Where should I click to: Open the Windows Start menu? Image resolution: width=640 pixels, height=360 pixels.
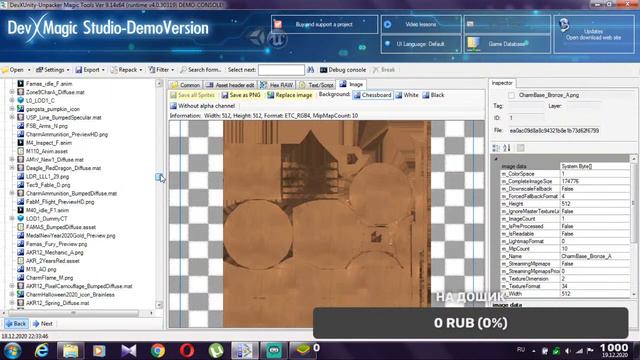click(x=12, y=351)
